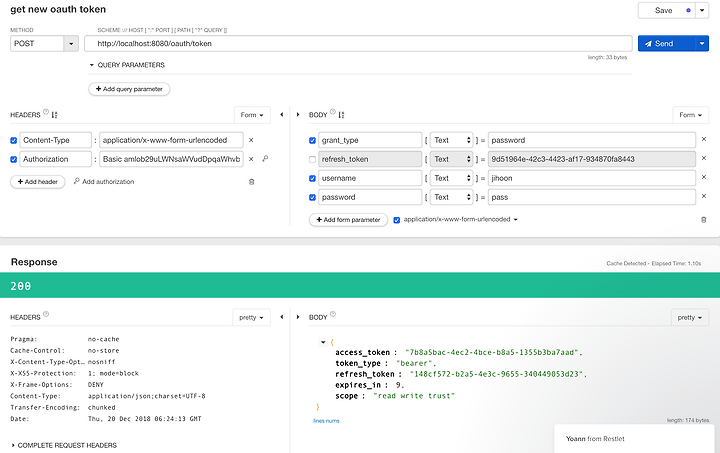
Task: Collapse the body panel with right arrow
Action: point(298,115)
